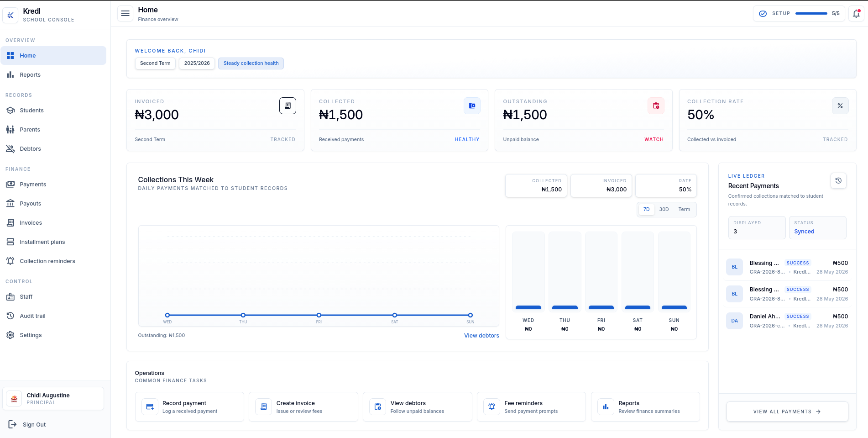Click the Collected card wallet icon

pyautogui.click(x=472, y=106)
